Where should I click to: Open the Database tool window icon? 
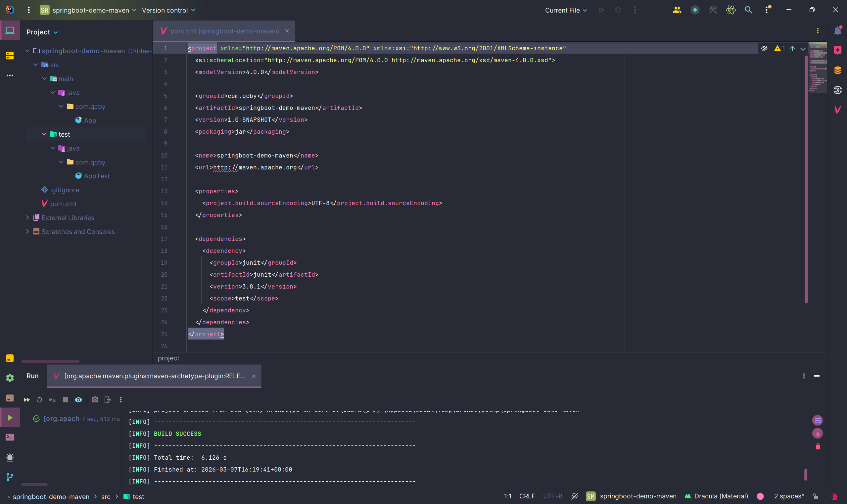tap(837, 70)
